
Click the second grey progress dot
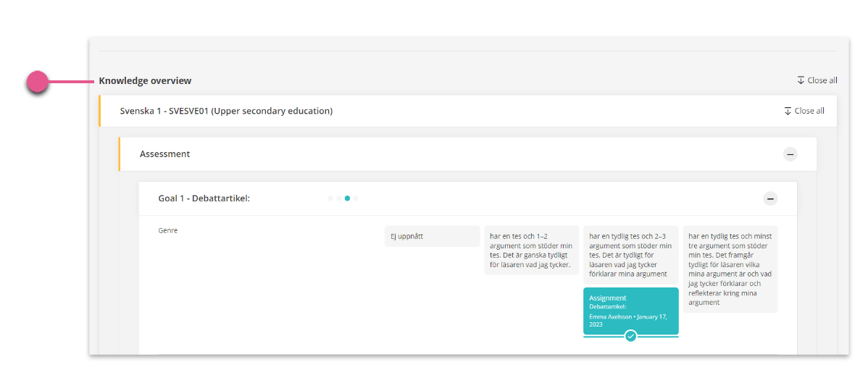[x=339, y=198]
